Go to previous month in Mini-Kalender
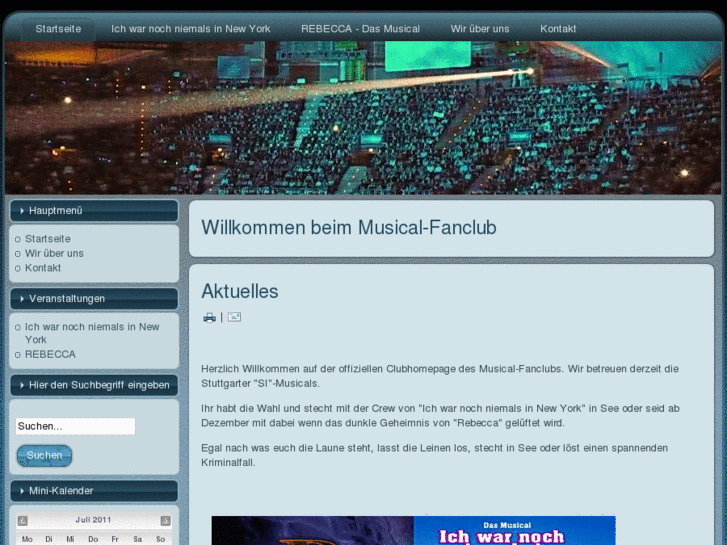The image size is (727, 545). [22, 520]
